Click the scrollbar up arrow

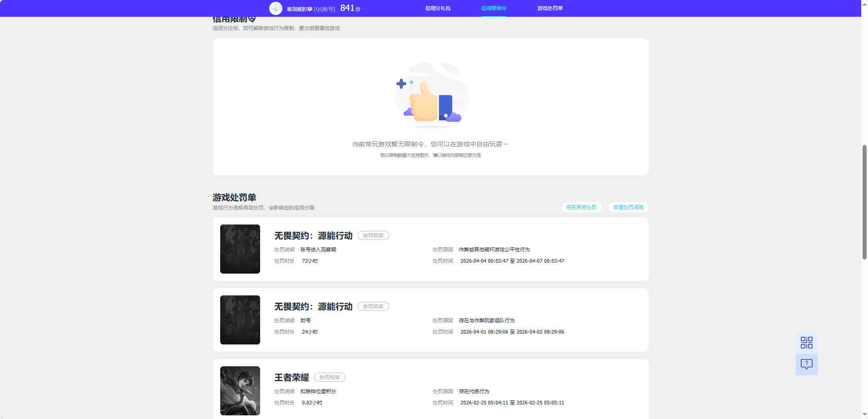click(864, 4)
